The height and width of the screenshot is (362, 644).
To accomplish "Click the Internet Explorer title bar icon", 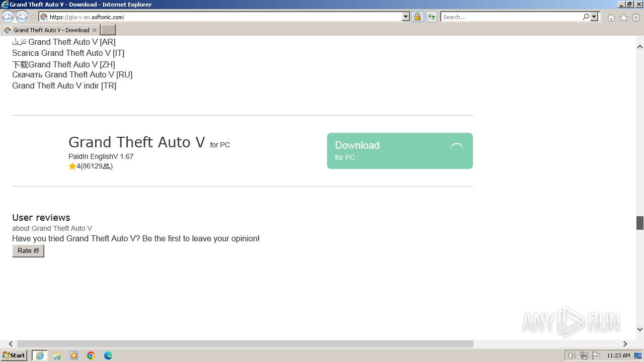I will 5,5.
